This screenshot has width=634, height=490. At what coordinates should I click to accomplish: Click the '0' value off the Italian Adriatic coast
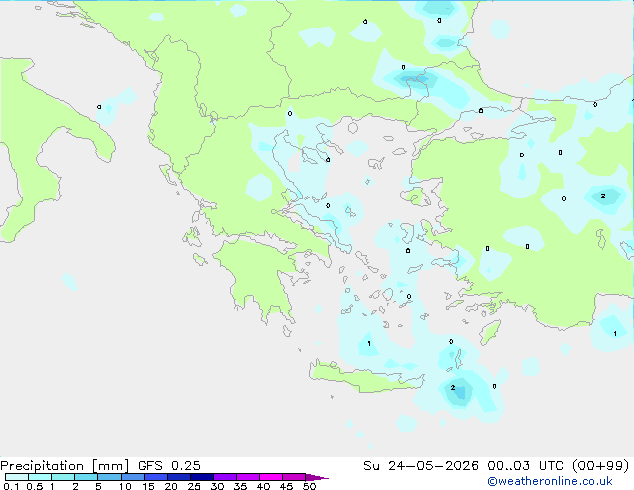tap(99, 107)
